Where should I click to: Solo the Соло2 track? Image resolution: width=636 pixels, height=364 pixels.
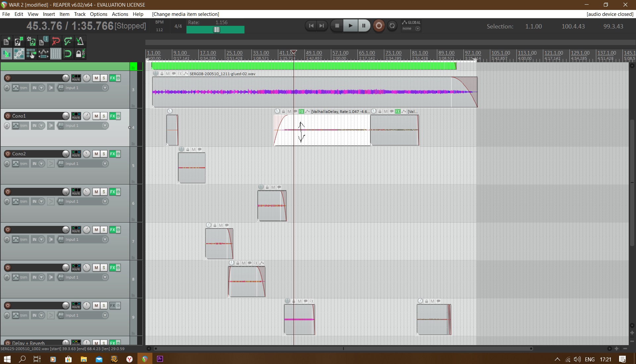[104, 154]
